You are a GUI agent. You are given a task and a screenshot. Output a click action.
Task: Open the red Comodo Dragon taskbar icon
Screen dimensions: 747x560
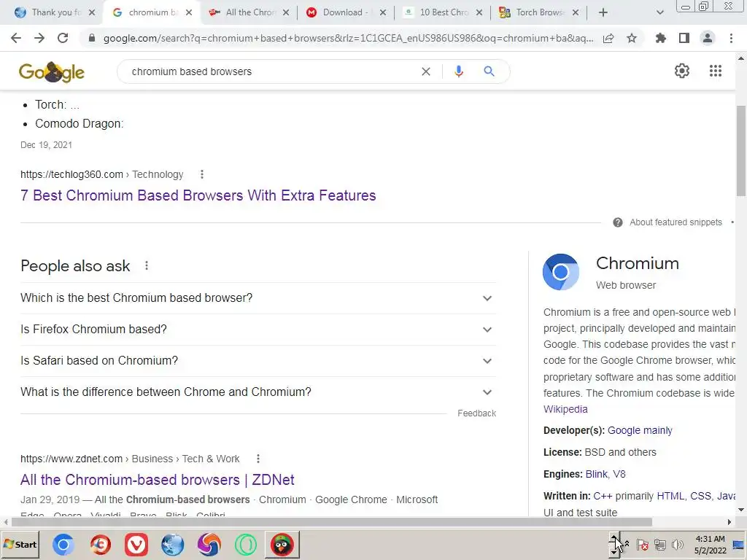click(x=100, y=545)
